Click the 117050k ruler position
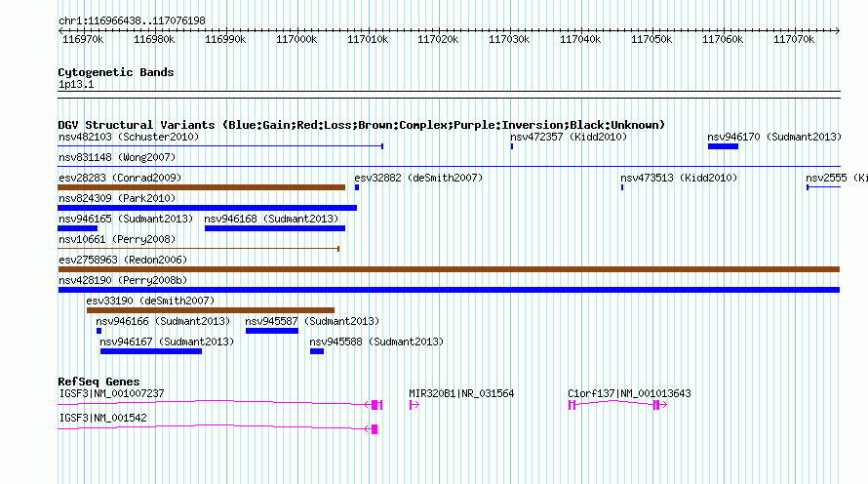Screen dimensions: 868x484 [651, 39]
